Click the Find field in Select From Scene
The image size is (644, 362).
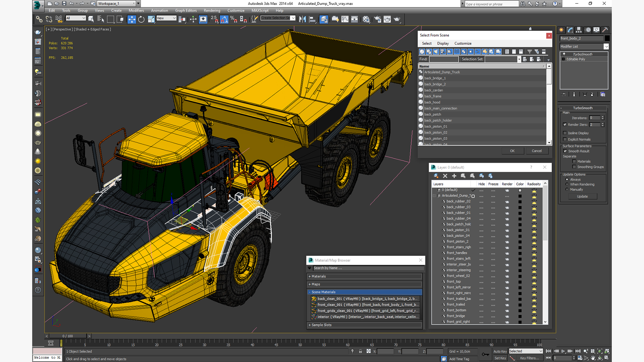[x=444, y=59]
